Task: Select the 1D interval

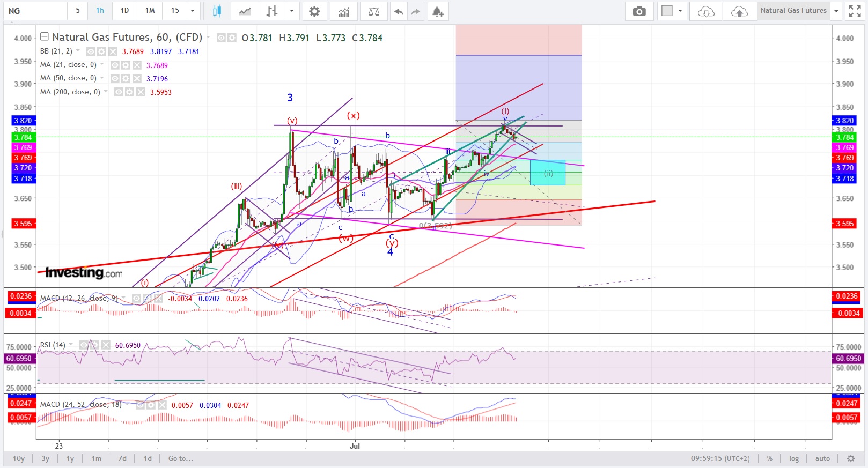Action: point(124,11)
